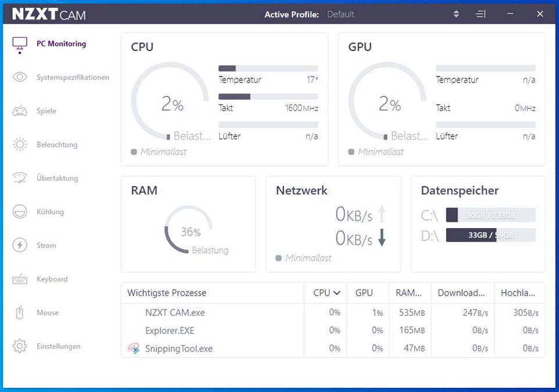Click the D:\ drive storage bar
Viewport: 559px width, 392px height.
490,235
